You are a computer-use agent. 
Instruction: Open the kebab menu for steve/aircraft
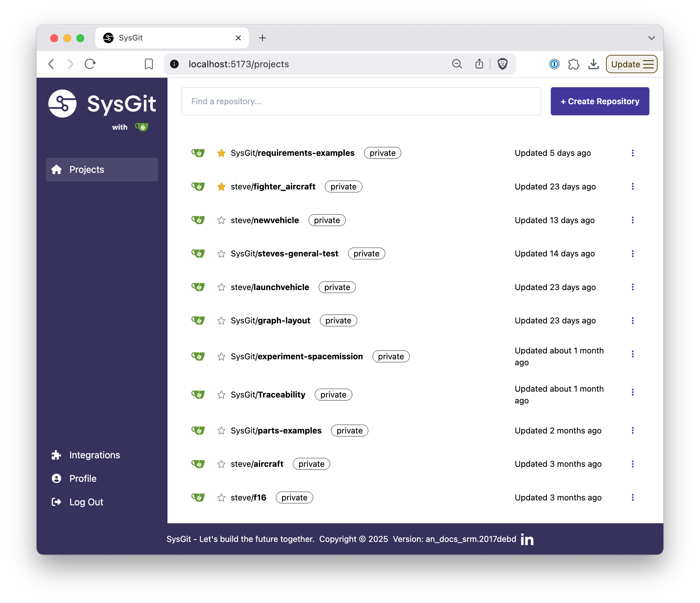pos(633,464)
